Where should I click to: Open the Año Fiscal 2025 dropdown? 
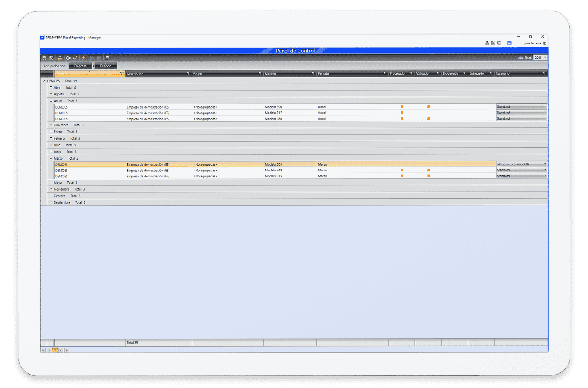[545, 58]
